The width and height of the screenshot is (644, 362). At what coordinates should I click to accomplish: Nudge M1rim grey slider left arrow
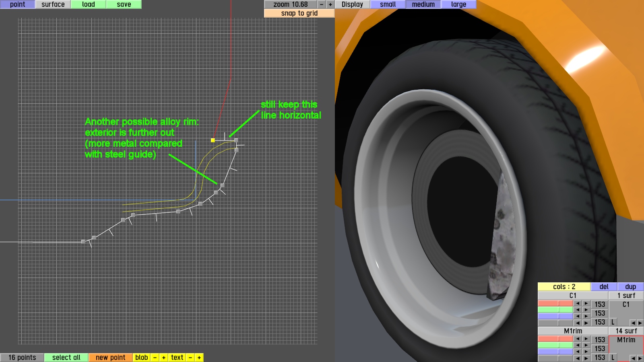pyautogui.click(x=578, y=358)
